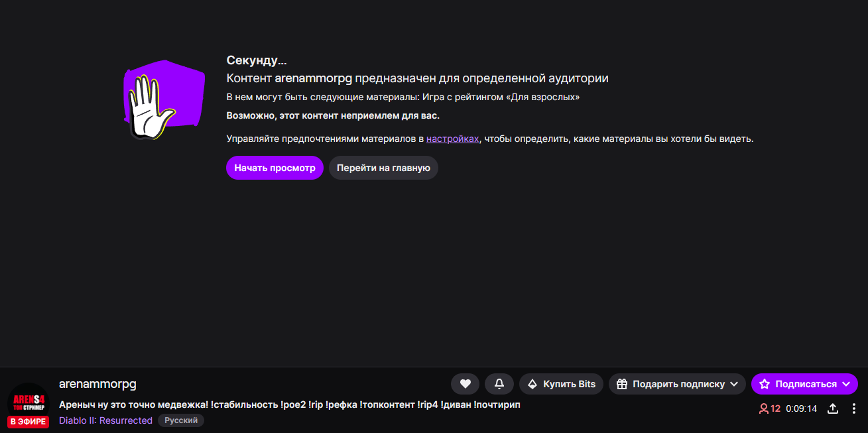This screenshot has height=433, width=868.
Task: Click the Секунду... heading
Action: pos(257,60)
